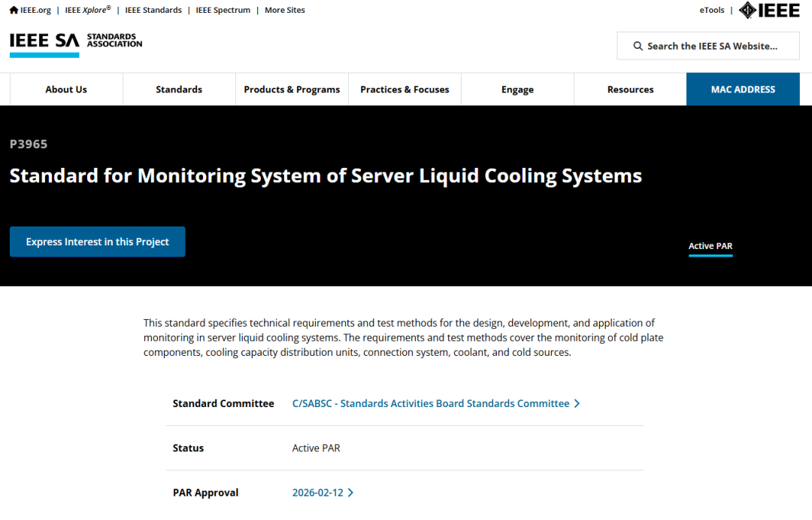Screen dimensions: 812x520
Task: Click the home icon beside IEEE.org
Action: pos(14,10)
